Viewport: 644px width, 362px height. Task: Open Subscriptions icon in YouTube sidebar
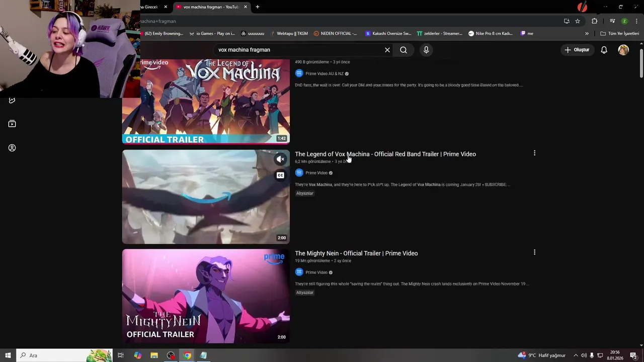(x=12, y=124)
